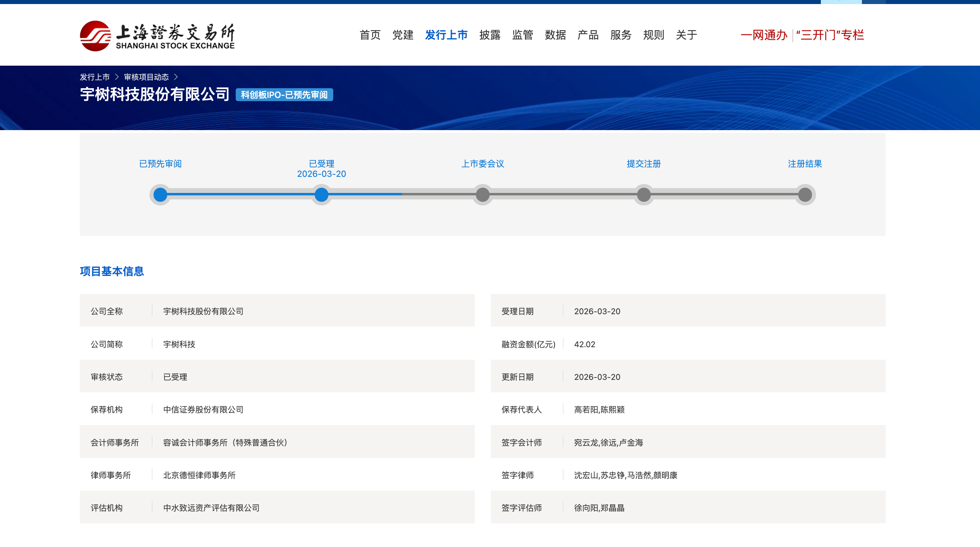Open the 规则 navigation menu

coord(653,35)
